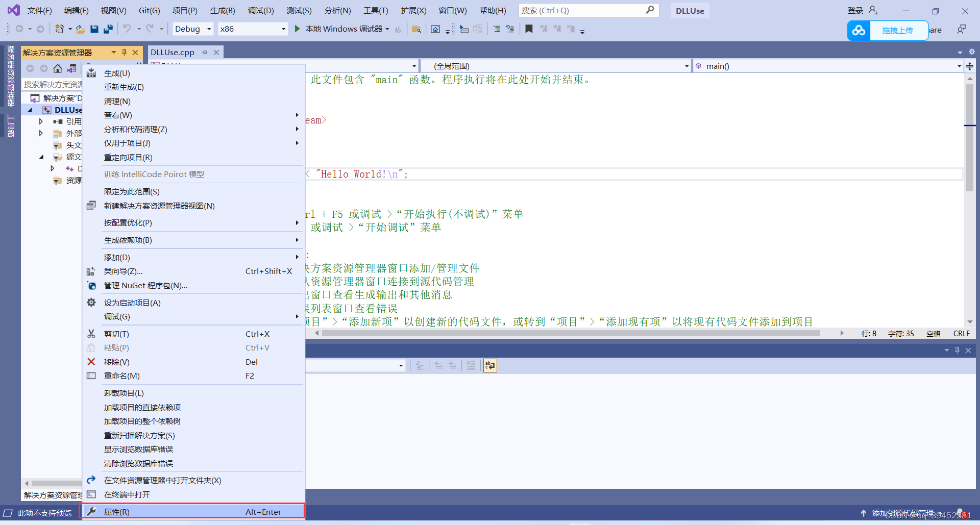Collapse the DLLUse project node
Viewport: 980px width, 525px height.
click(30, 110)
